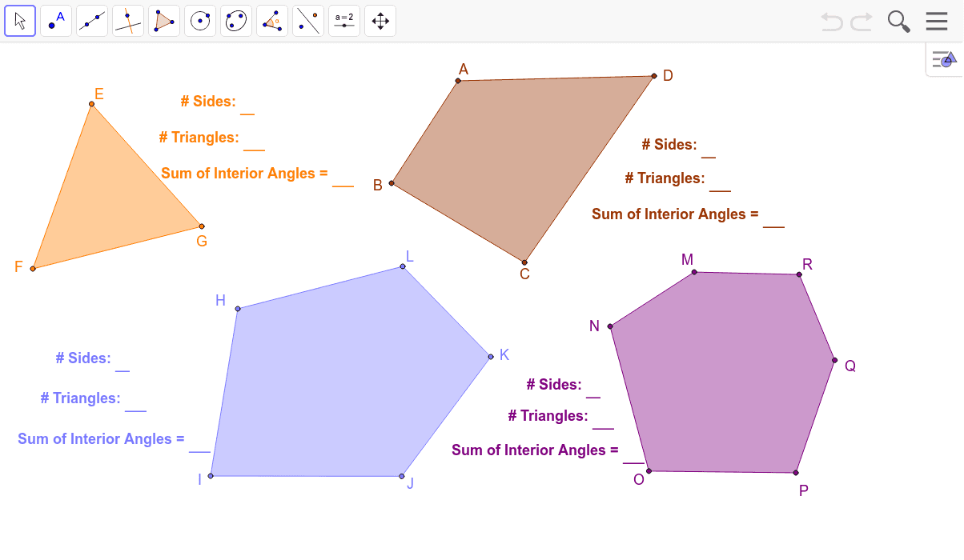
Task: Open the hamburger main menu
Action: point(937,21)
